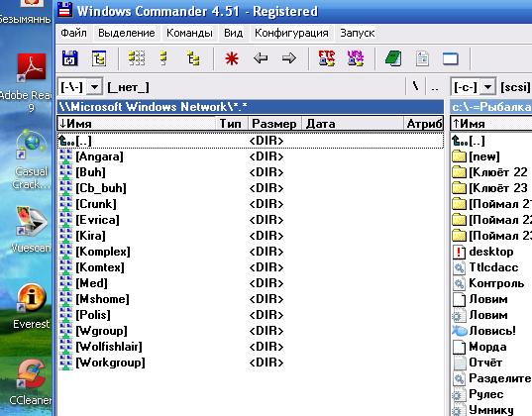Select the [Evrica] network group

[251, 220]
